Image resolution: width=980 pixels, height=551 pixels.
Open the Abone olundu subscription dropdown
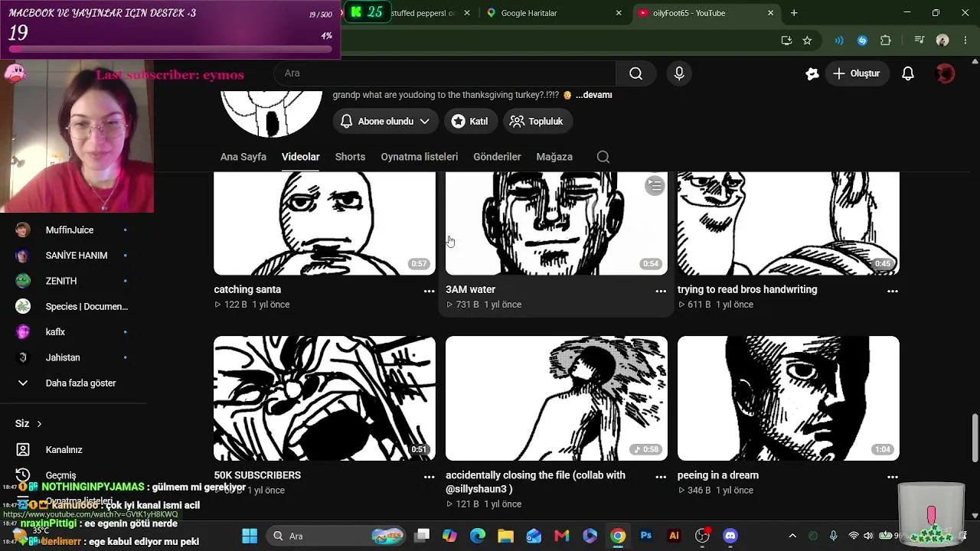(385, 121)
